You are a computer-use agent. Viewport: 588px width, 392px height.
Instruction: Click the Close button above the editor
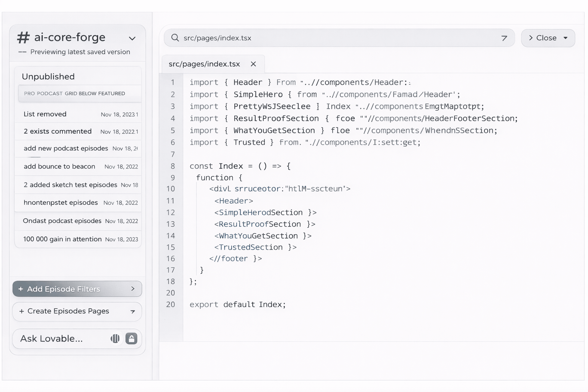(545, 38)
